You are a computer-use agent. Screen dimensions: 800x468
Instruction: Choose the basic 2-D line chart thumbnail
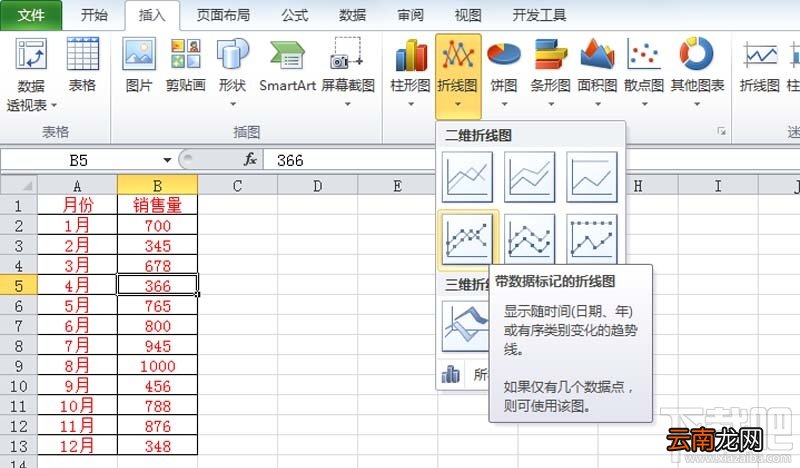(467, 177)
